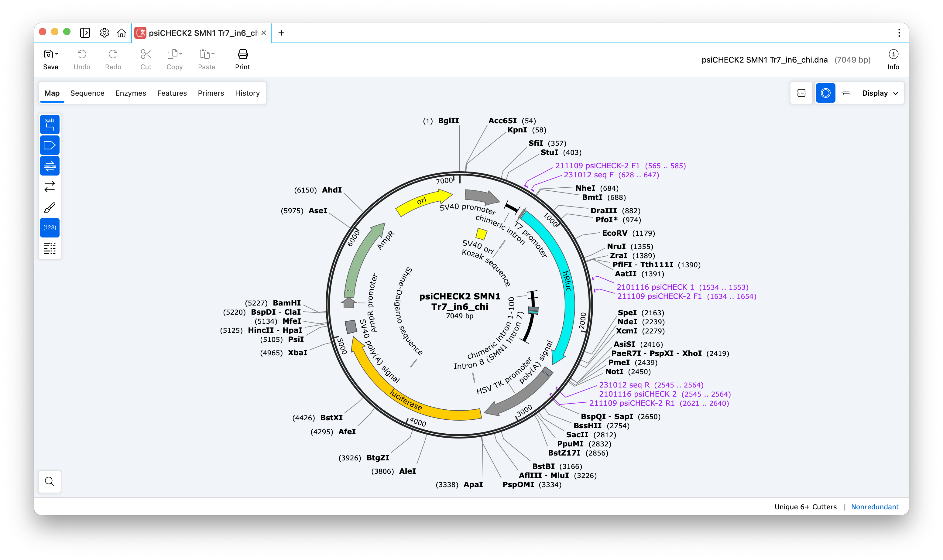This screenshot has height=560, width=943.
Task: Click the description panel lines icon
Action: click(x=50, y=248)
